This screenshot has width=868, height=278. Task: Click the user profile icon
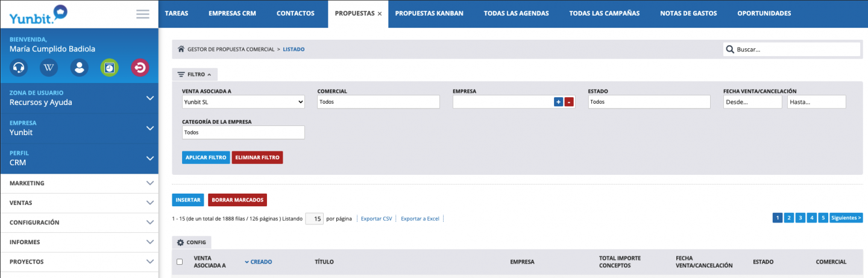pyautogui.click(x=79, y=68)
